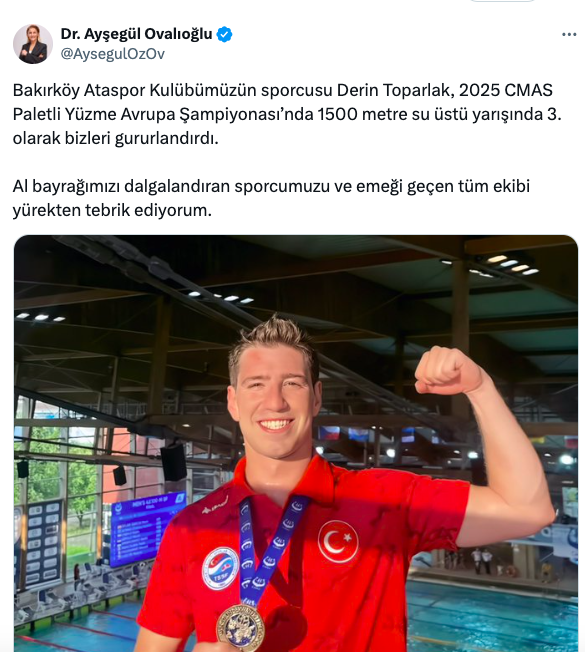Open the three-dot more options menu
The height and width of the screenshot is (652, 585).
(569, 35)
